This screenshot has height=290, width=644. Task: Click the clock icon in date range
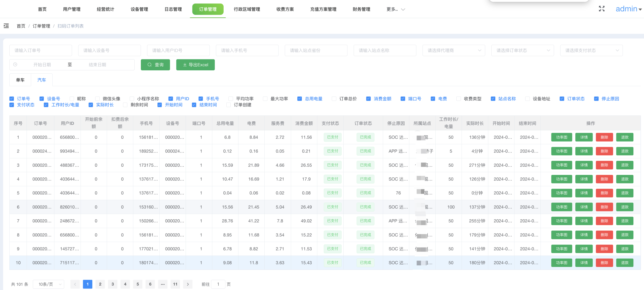[x=15, y=65]
